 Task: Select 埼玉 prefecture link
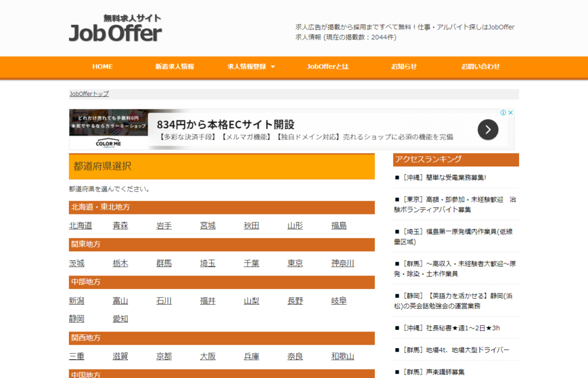point(208,263)
